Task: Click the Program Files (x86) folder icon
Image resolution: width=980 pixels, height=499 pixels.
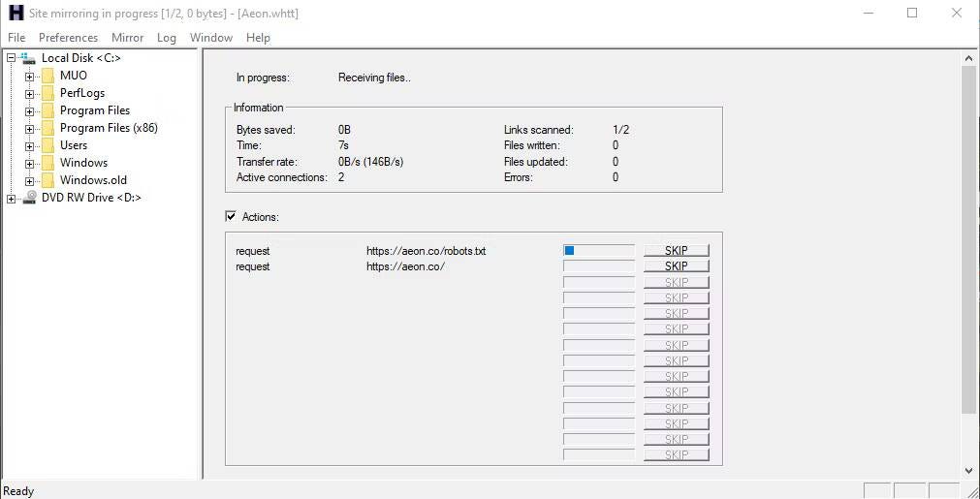Action: pos(47,128)
